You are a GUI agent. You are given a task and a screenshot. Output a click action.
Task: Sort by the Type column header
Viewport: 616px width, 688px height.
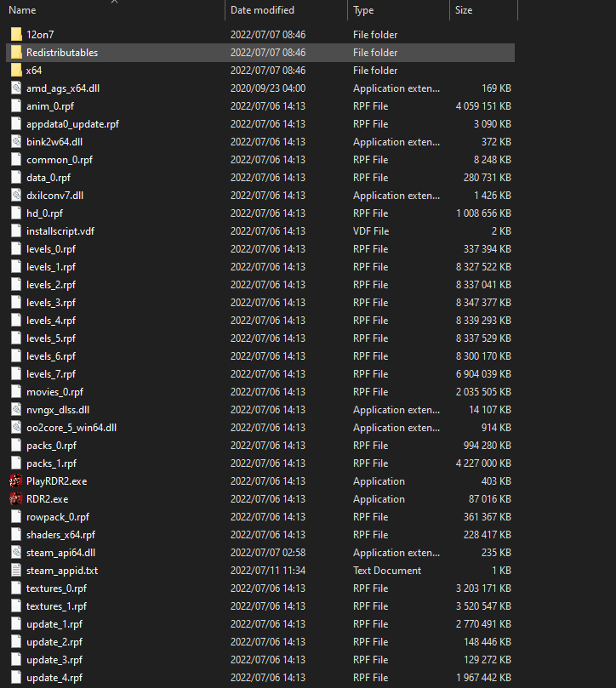363,10
